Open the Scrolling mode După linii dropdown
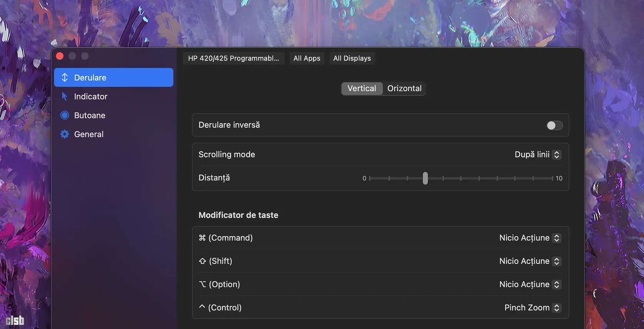This screenshot has width=644, height=329. tap(538, 154)
